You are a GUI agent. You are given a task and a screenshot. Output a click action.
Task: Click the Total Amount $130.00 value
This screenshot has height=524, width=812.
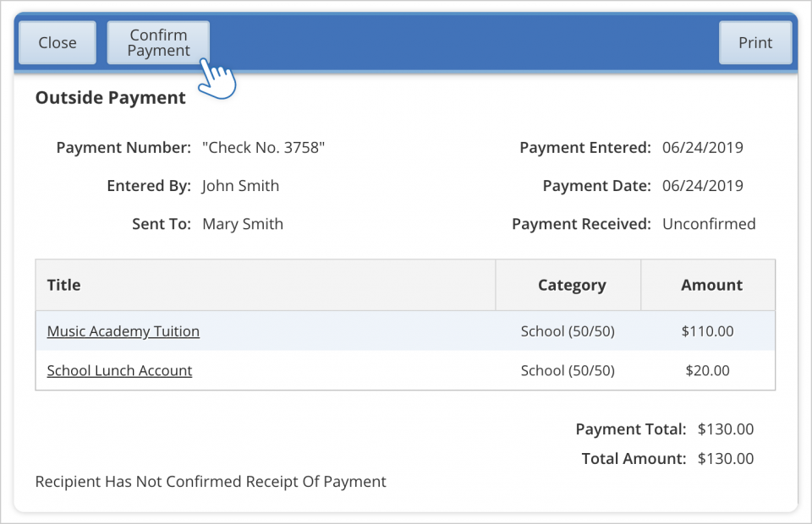pyautogui.click(x=726, y=458)
